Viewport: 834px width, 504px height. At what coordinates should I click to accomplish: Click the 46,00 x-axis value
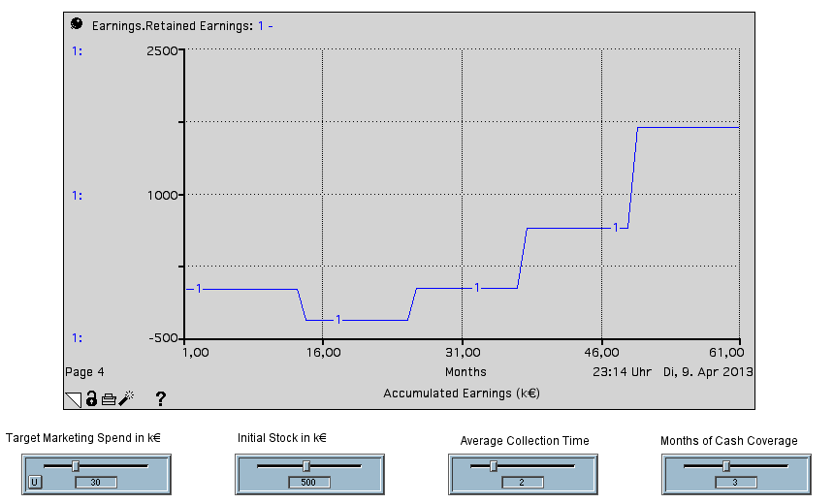coord(601,353)
